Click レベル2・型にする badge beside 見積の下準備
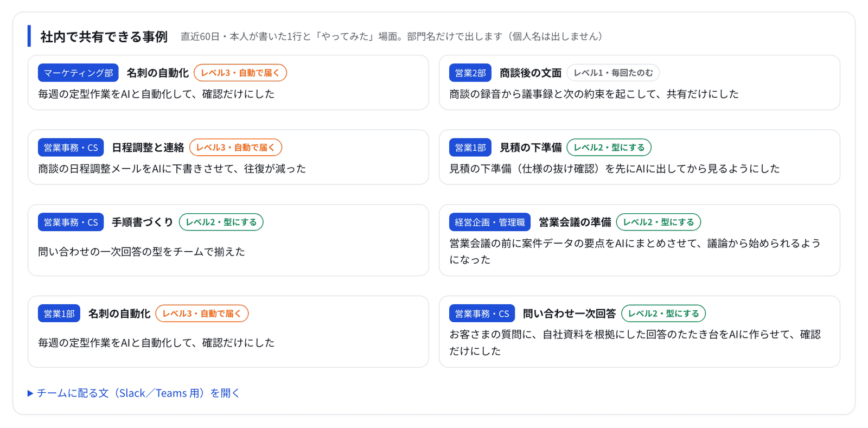This screenshot has height=428, width=868. point(609,148)
